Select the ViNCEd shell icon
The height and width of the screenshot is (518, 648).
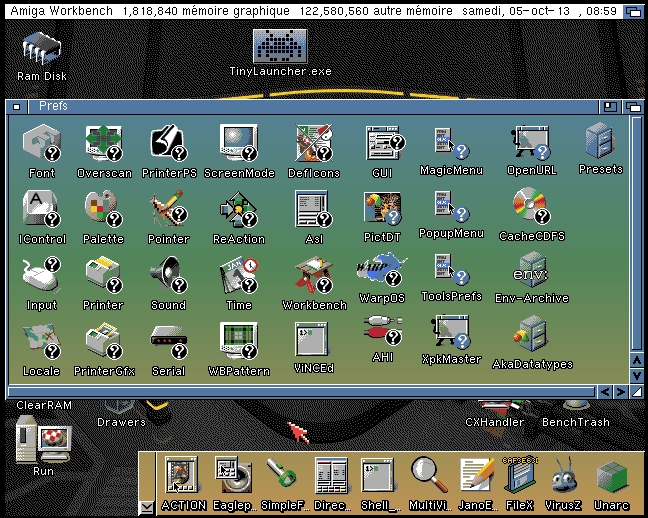pyautogui.click(x=312, y=339)
